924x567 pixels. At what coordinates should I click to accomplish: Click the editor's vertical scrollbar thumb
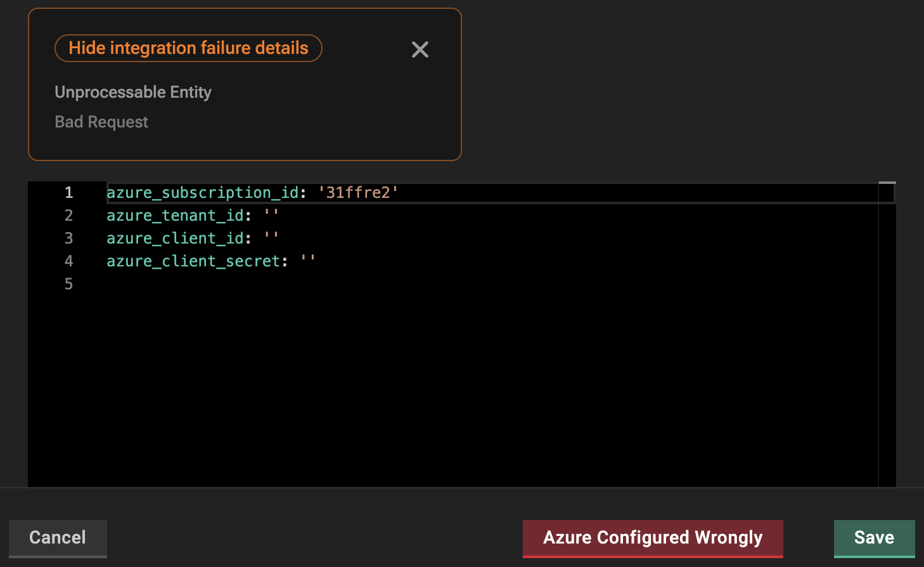pos(887,183)
